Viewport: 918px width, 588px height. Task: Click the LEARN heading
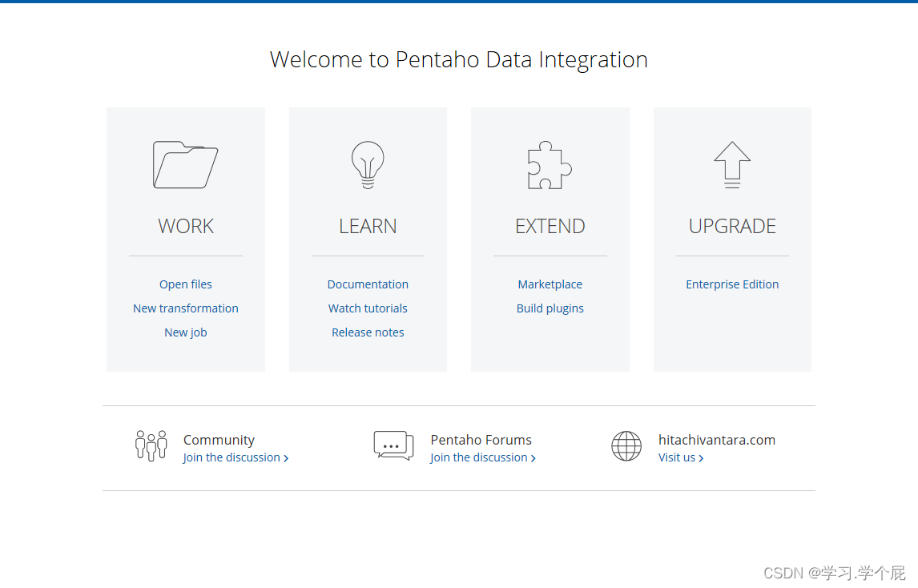368,226
